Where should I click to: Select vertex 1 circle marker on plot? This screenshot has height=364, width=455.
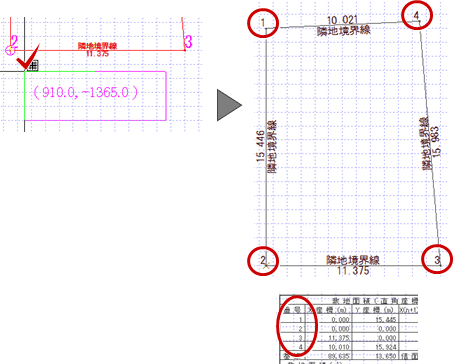pos(263,23)
